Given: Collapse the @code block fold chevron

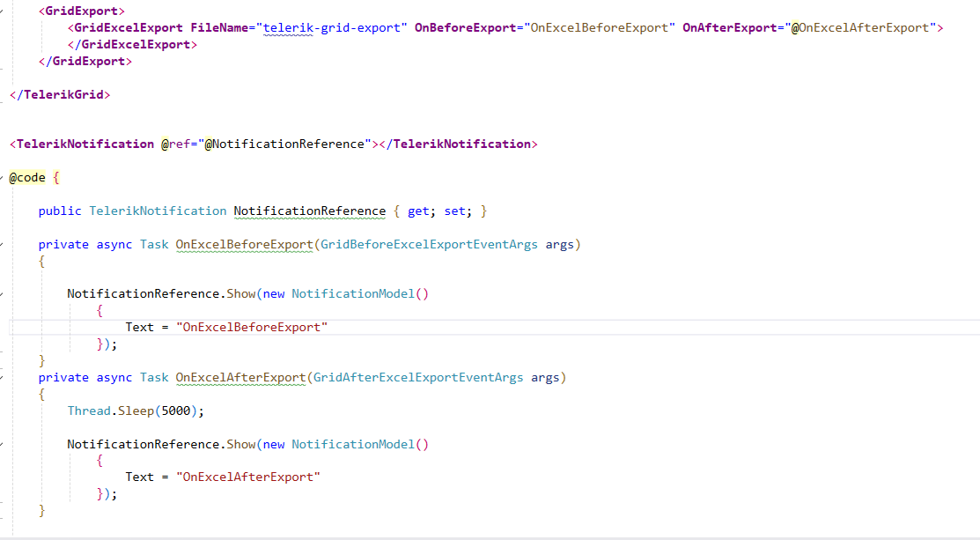Looking at the screenshot, I should point(3,177).
